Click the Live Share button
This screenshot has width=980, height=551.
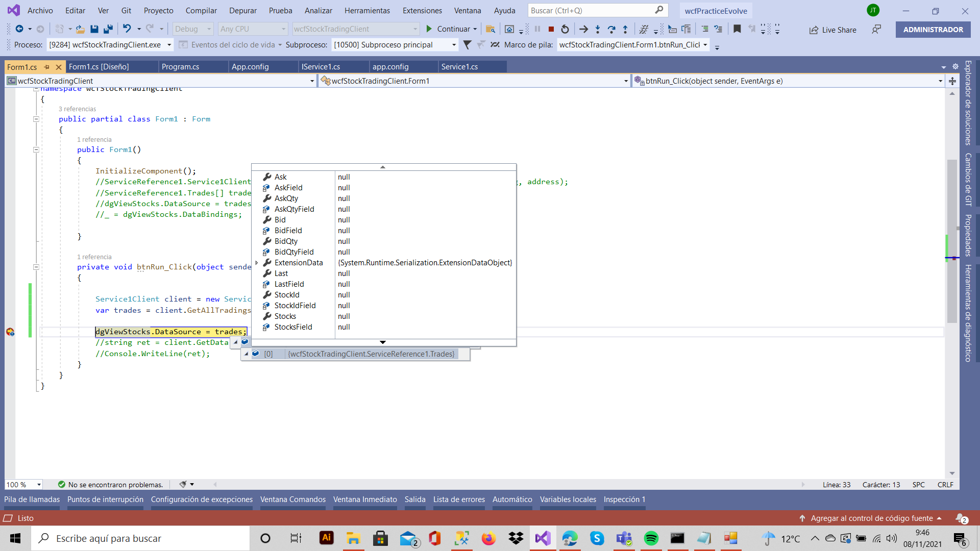point(832,30)
